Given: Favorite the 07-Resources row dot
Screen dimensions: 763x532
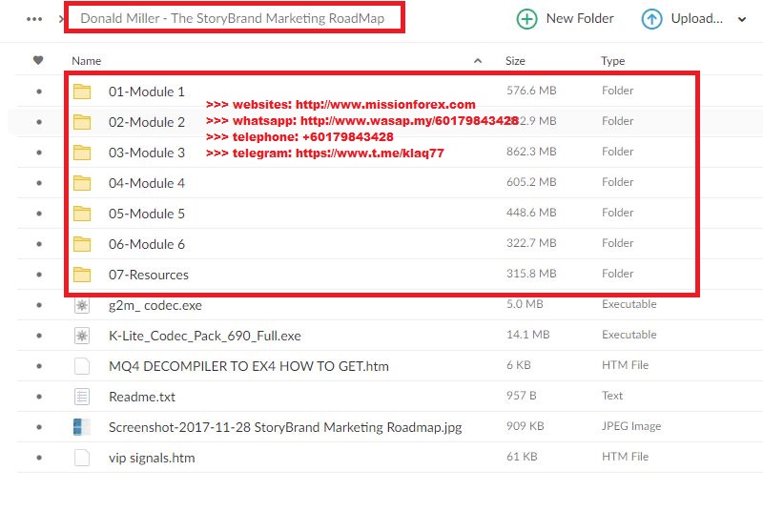Looking at the screenshot, I should point(39,275).
